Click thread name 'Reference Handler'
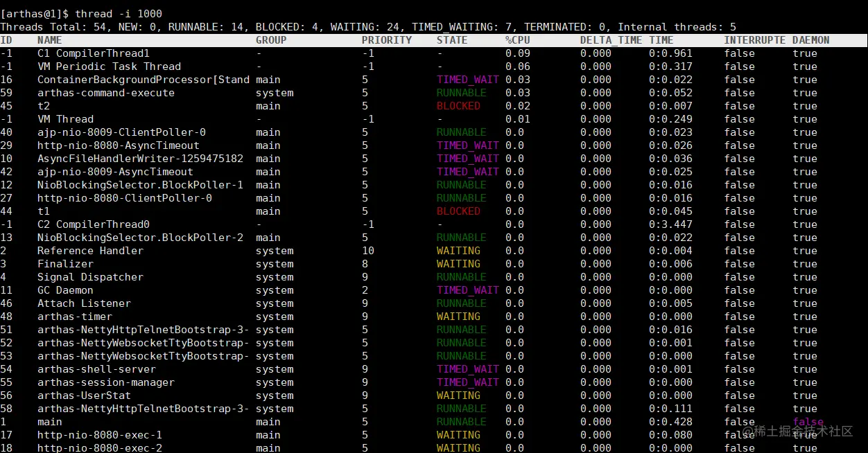Screen dimensions: 868x453 point(90,250)
